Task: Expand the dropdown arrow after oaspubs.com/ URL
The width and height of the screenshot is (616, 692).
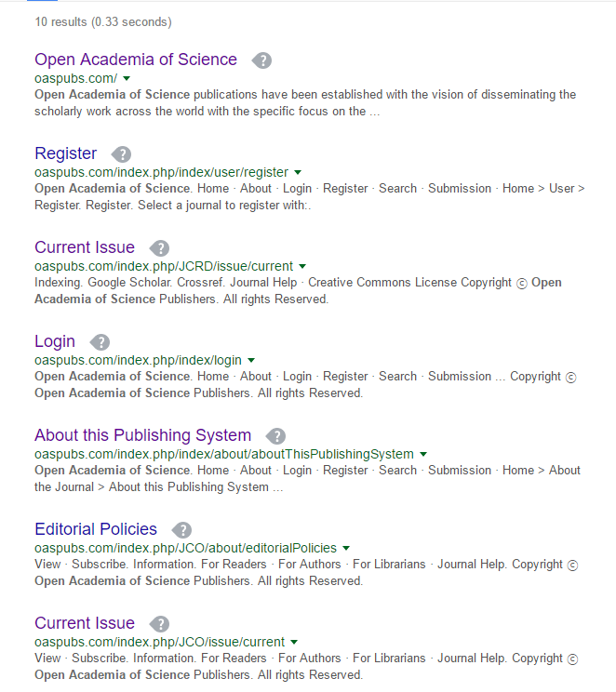Action: 127,78
